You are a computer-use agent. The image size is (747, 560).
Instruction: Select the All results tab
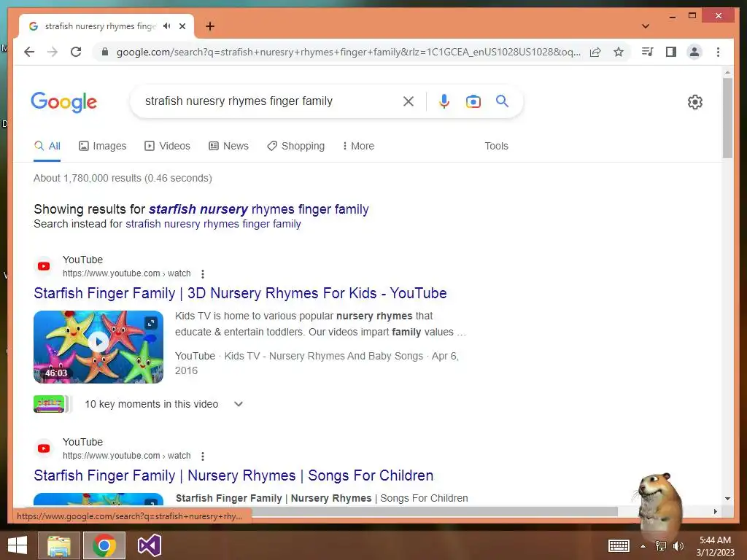(47, 146)
